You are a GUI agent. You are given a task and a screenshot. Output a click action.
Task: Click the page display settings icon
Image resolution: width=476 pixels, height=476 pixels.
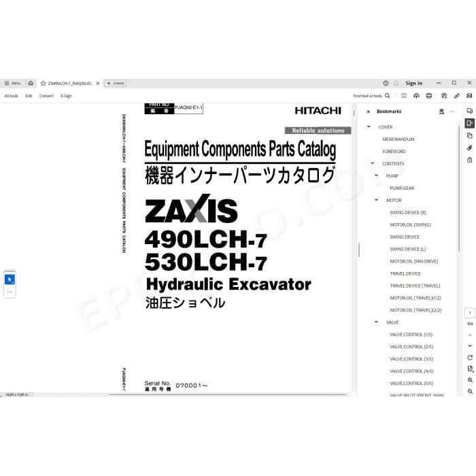470,369
